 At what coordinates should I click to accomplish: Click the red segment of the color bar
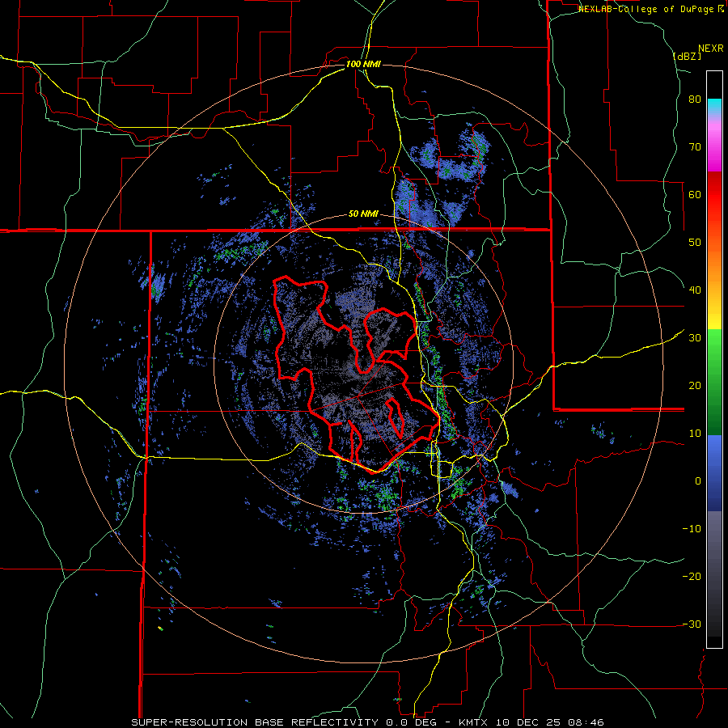(x=714, y=195)
